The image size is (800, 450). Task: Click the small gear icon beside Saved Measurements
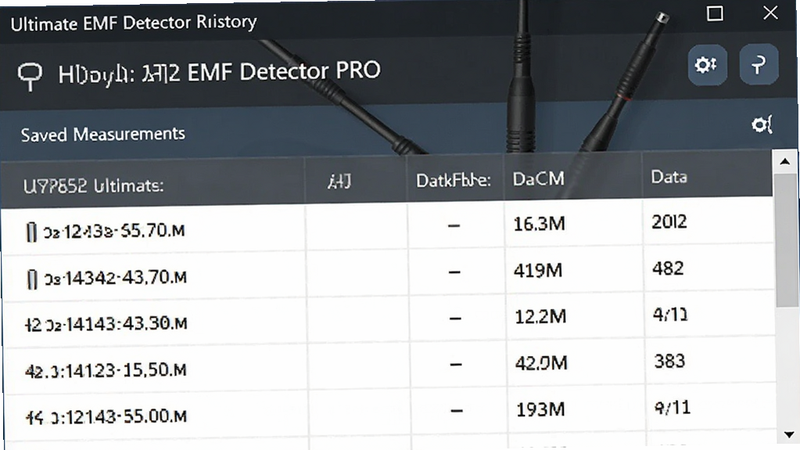[762, 124]
